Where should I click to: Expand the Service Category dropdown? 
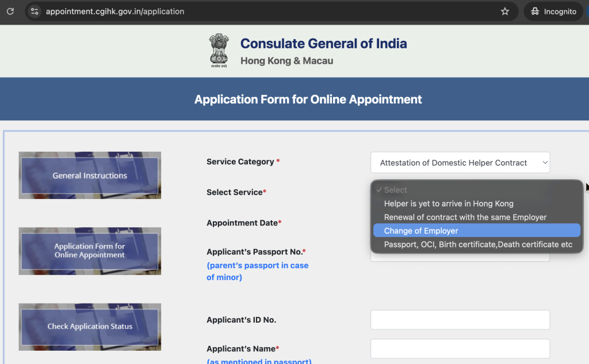pyautogui.click(x=460, y=163)
